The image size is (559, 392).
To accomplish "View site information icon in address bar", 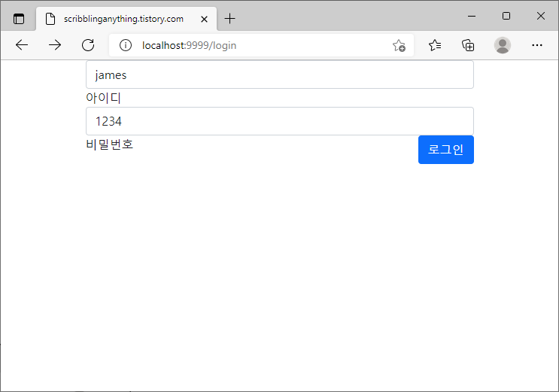I will [126, 45].
